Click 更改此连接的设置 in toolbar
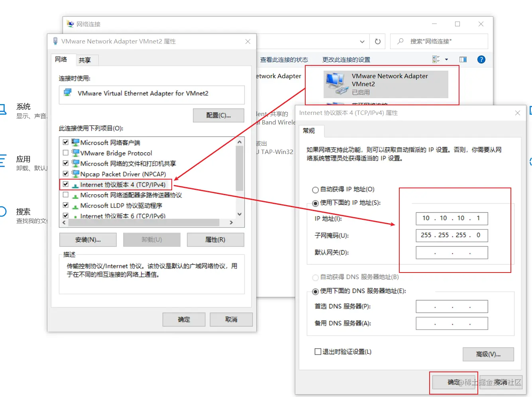The width and height of the screenshot is (532, 397). click(346, 59)
